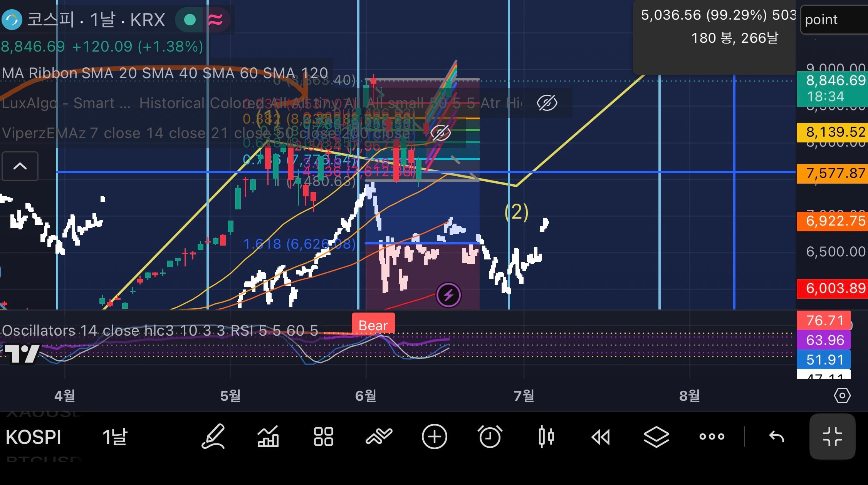Undo the last action with curved arrow
The image size is (868, 485).
click(776, 437)
